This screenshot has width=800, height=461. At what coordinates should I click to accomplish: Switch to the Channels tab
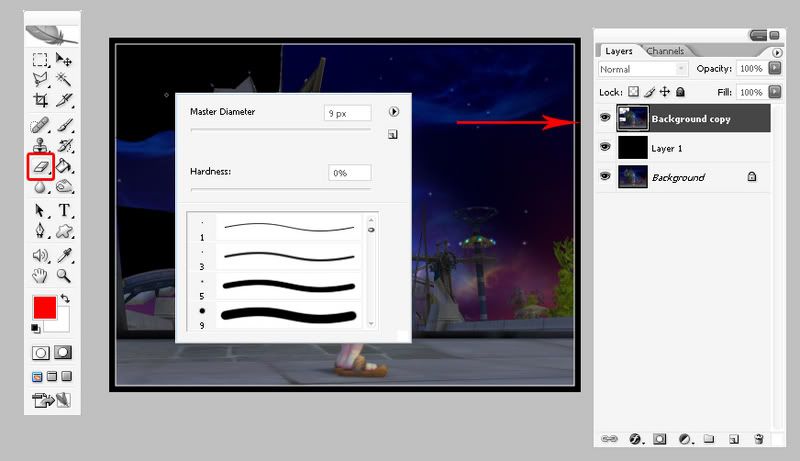[x=665, y=51]
